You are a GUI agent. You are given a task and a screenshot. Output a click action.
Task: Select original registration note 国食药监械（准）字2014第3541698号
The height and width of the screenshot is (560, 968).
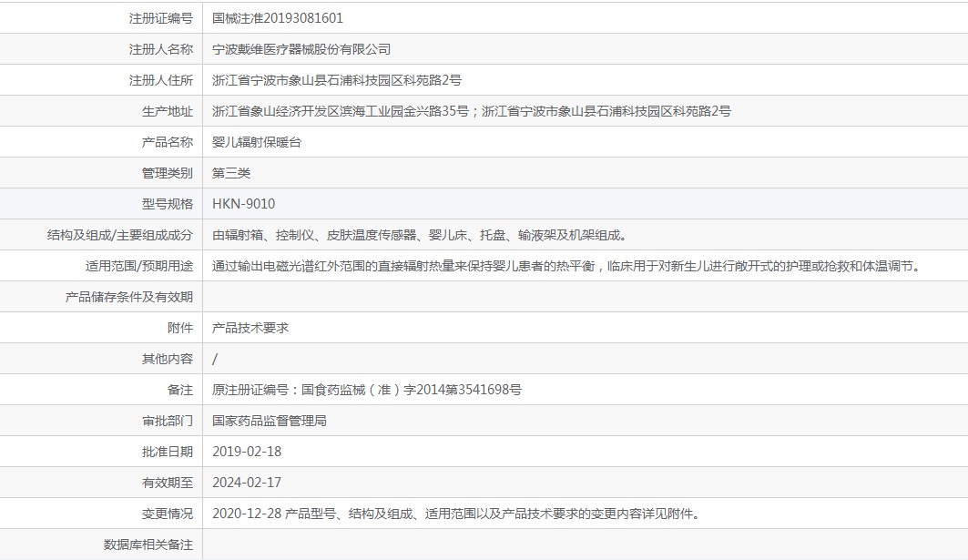(x=412, y=390)
